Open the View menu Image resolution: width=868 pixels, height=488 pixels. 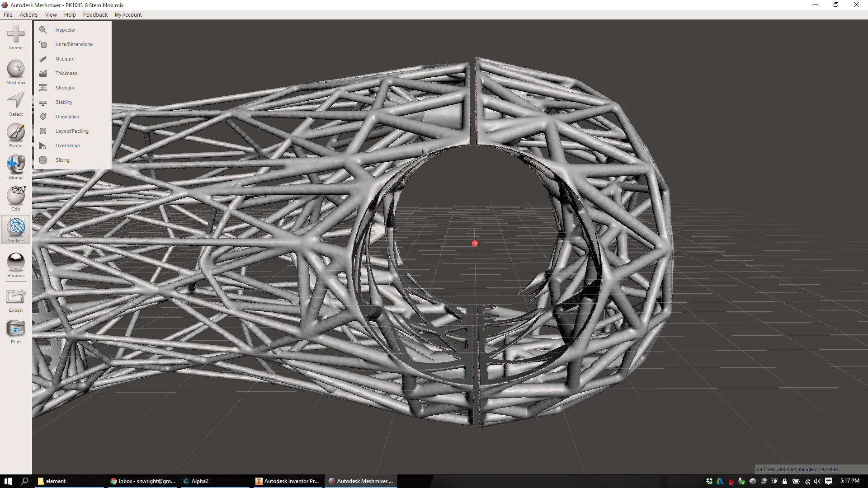(51, 15)
